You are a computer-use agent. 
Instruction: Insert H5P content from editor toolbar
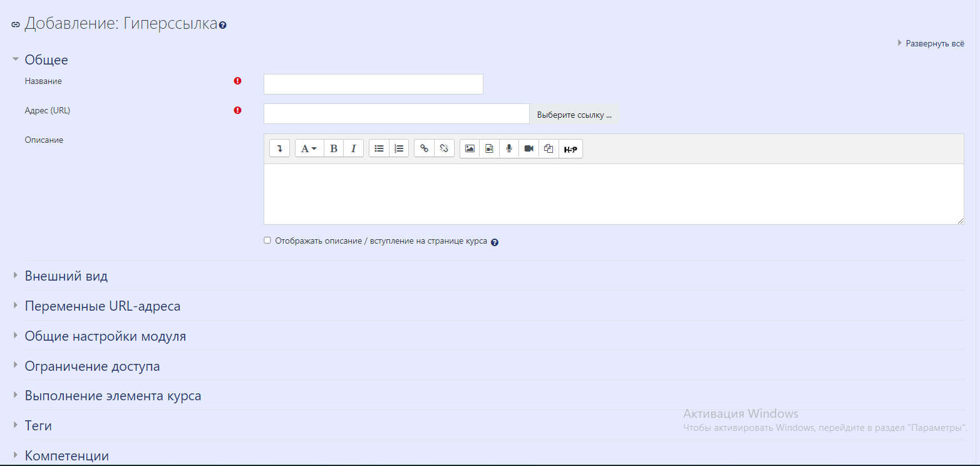(x=570, y=149)
